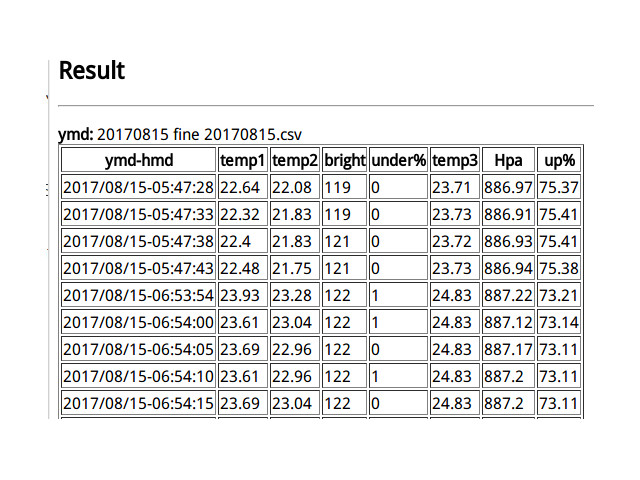
Task: Click the bright column header
Action: (x=344, y=160)
